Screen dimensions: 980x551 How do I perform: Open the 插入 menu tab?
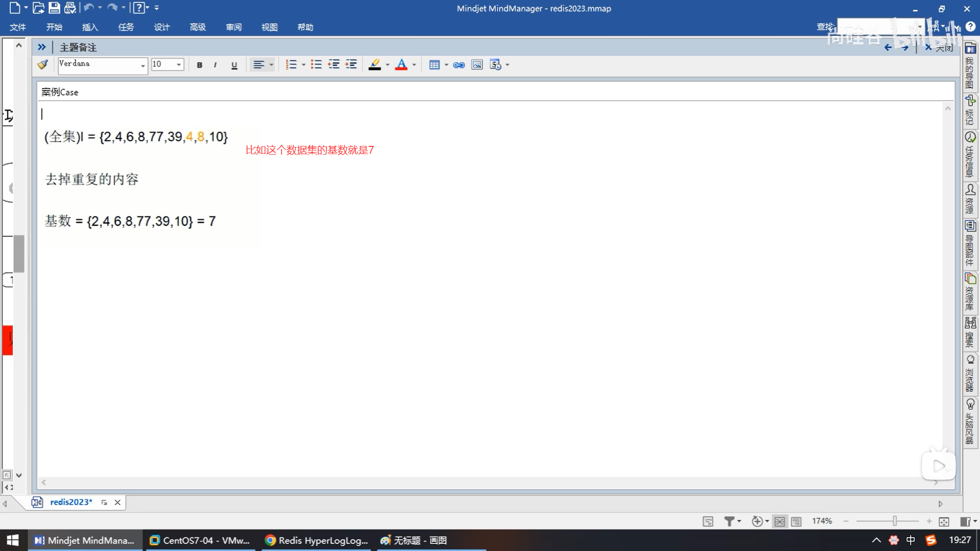click(x=90, y=27)
